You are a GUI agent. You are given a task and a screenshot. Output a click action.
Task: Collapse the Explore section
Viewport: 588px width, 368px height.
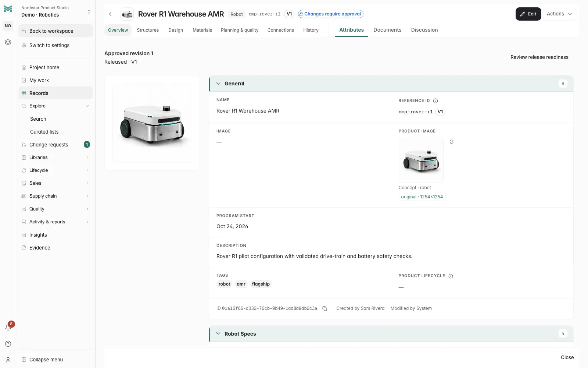point(87,106)
